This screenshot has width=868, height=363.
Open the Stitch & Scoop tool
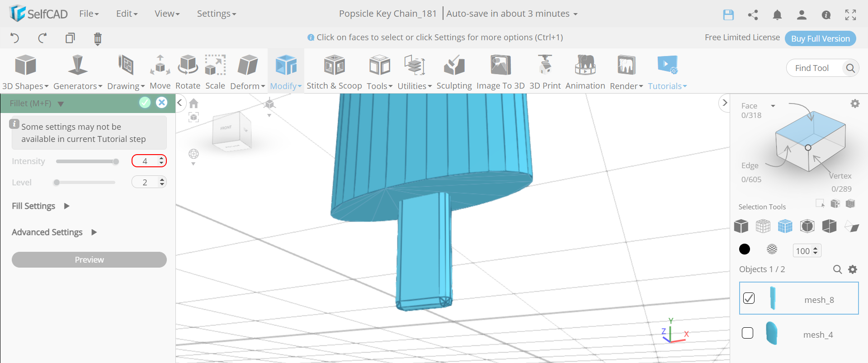334,72
